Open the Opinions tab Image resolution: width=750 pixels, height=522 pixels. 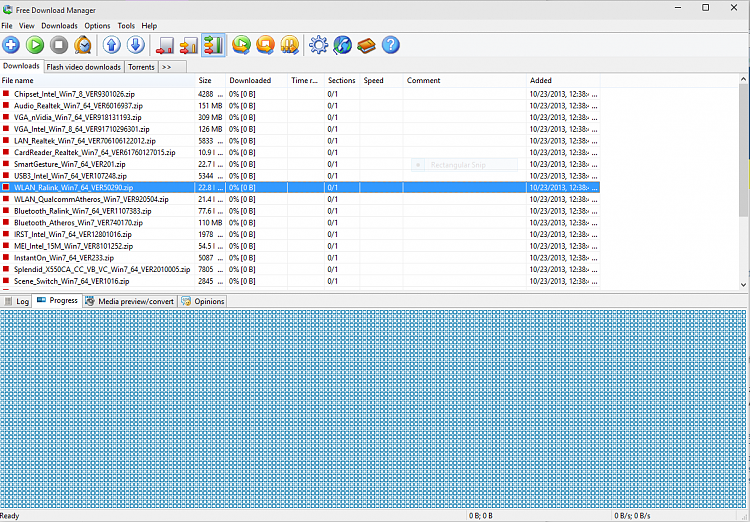point(203,301)
